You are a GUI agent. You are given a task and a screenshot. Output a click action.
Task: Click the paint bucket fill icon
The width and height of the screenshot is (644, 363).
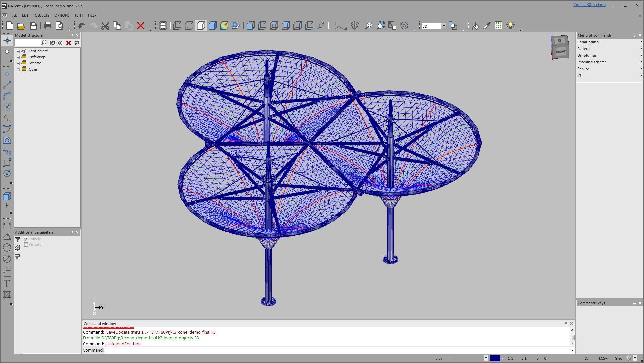(475, 26)
